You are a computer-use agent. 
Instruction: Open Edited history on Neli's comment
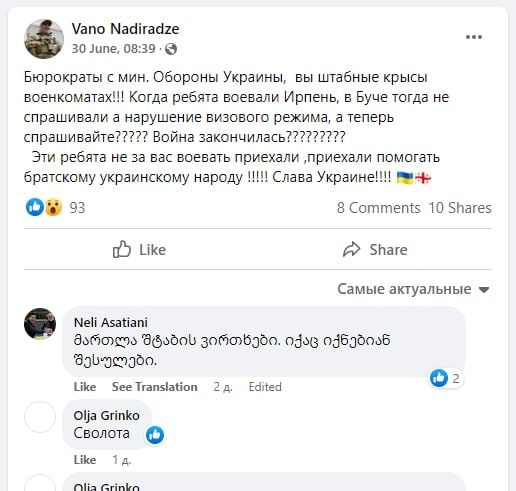point(265,387)
